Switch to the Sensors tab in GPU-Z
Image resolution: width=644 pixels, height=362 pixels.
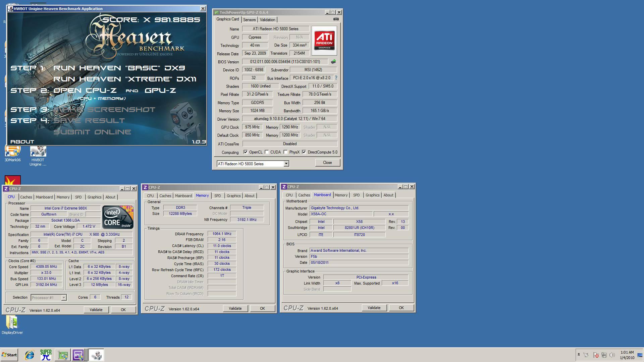click(249, 20)
